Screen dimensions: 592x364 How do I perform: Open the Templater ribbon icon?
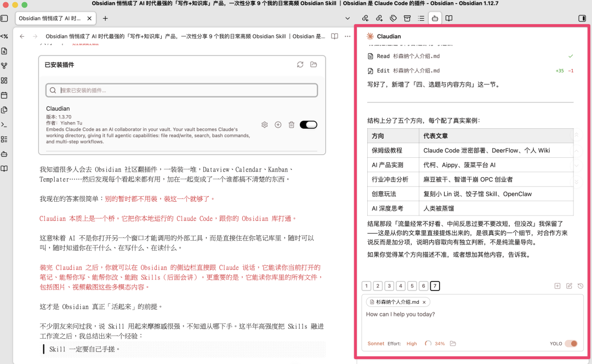coord(4,36)
